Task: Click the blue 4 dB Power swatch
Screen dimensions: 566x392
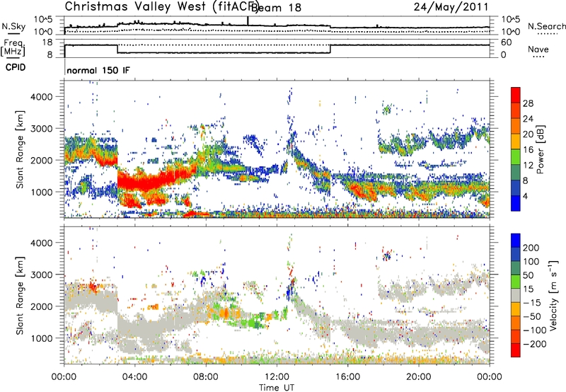Action: [x=516, y=203]
